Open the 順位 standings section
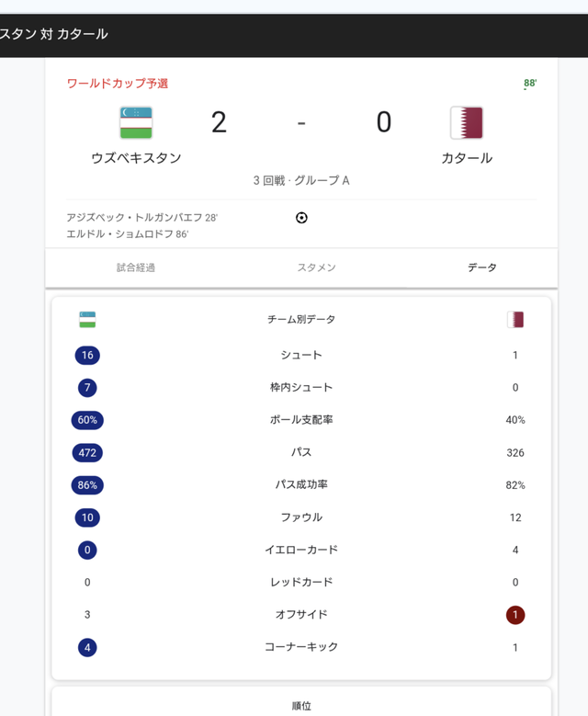 [x=301, y=706]
